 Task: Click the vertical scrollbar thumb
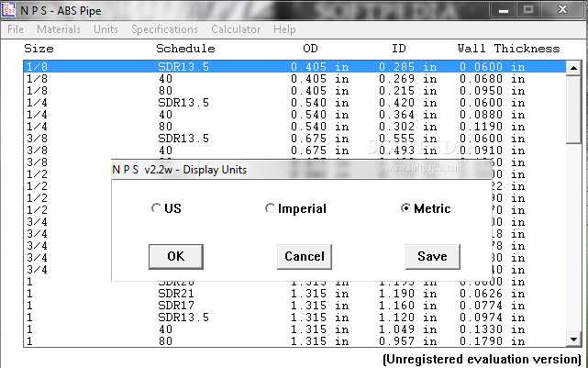[x=573, y=109]
